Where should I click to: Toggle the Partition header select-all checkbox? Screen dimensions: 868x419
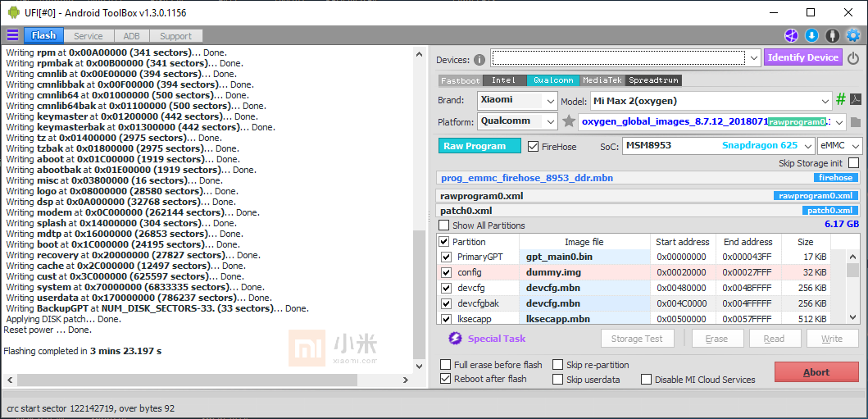[444, 242]
